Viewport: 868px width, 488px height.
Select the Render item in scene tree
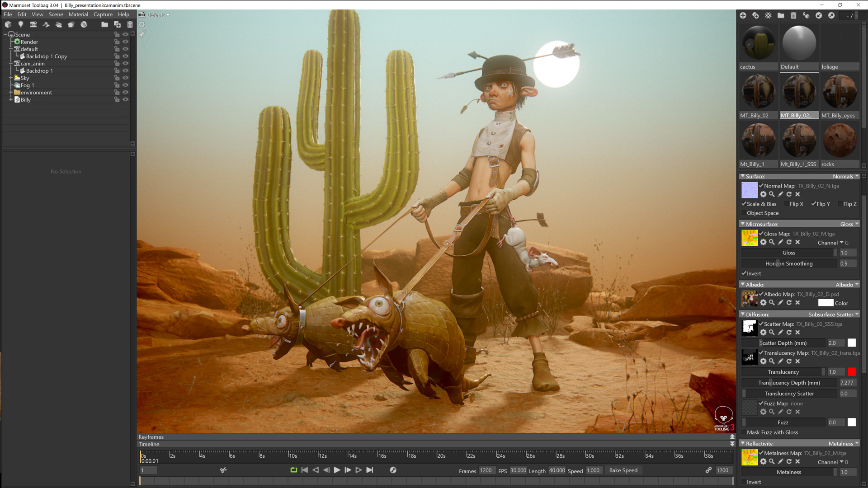click(29, 42)
